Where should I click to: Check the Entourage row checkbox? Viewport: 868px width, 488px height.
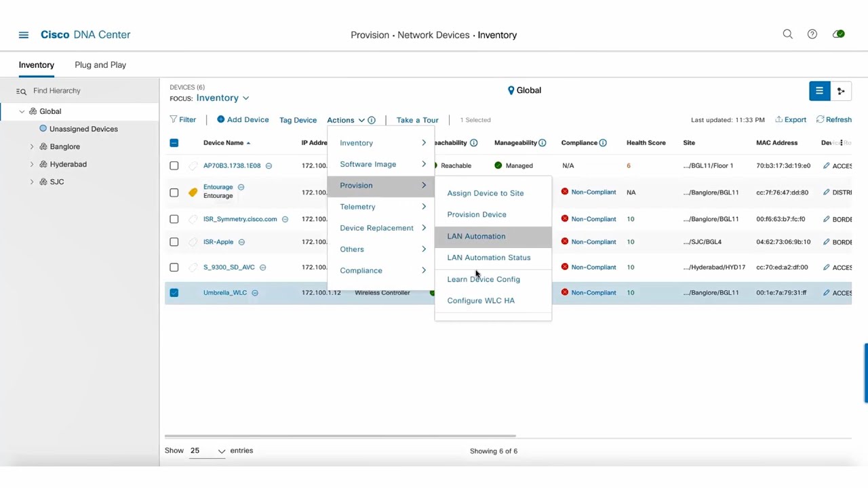tap(174, 192)
